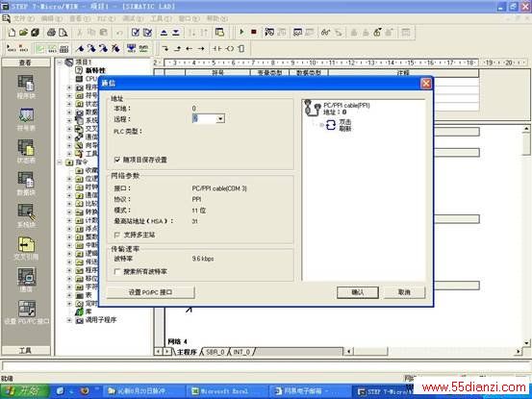Select the PC/PPI cable(PPI) entry icon

312,108
